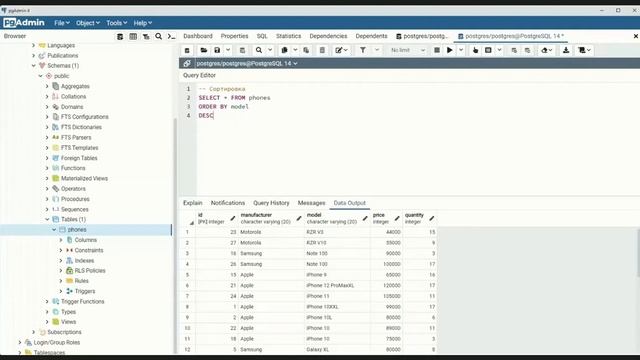Screen dimensions: 640x360
Task: Click the edit pencil on model column
Action: point(365,218)
